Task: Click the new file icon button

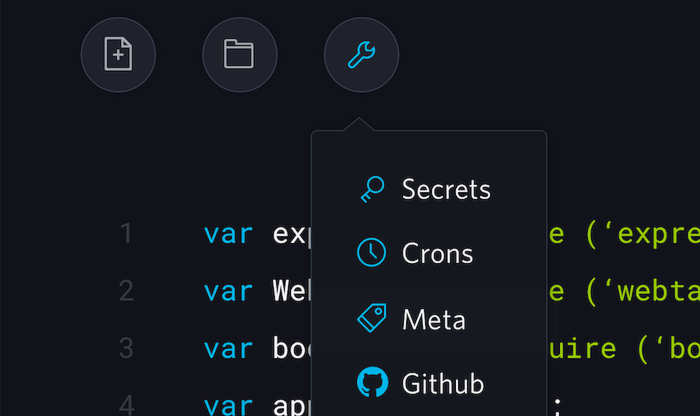Action: [x=118, y=54]
